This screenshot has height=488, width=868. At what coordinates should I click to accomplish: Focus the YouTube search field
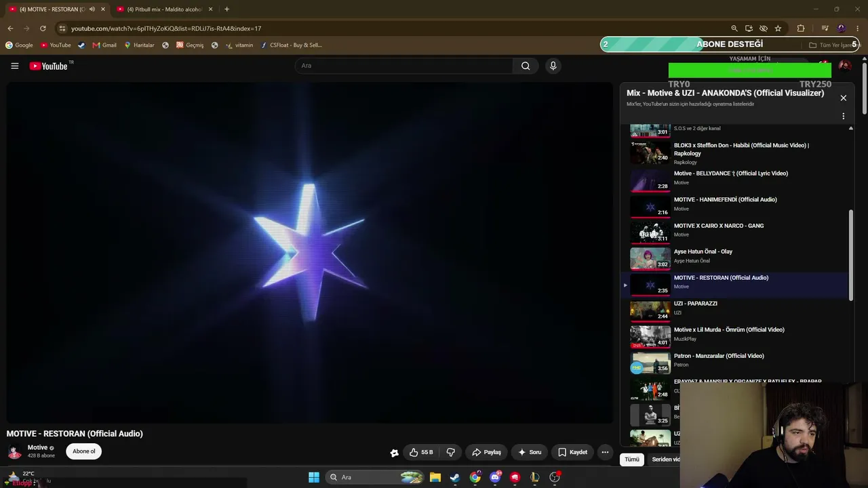pos(404,66)
